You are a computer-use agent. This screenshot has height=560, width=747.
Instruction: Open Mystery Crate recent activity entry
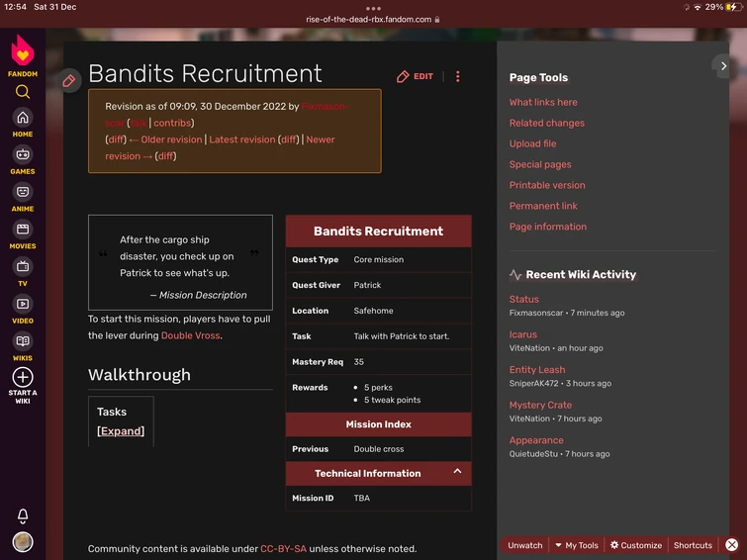541,405
